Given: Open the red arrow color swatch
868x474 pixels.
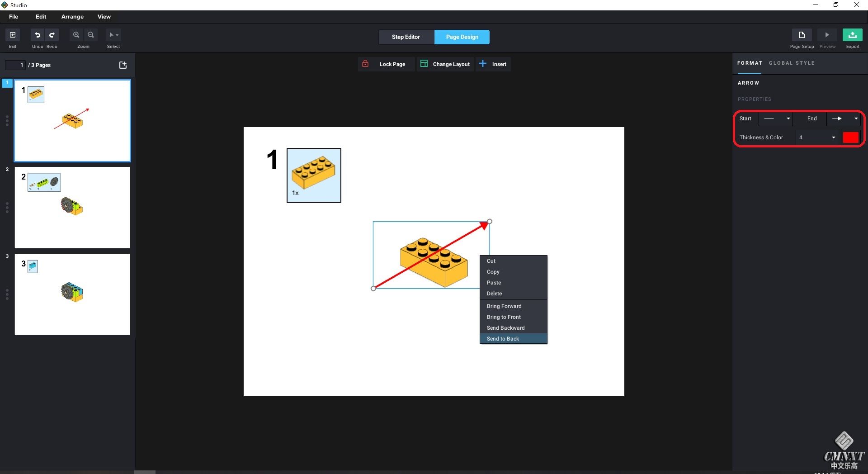Looking at the screenshot, I should tap(850, 137).
